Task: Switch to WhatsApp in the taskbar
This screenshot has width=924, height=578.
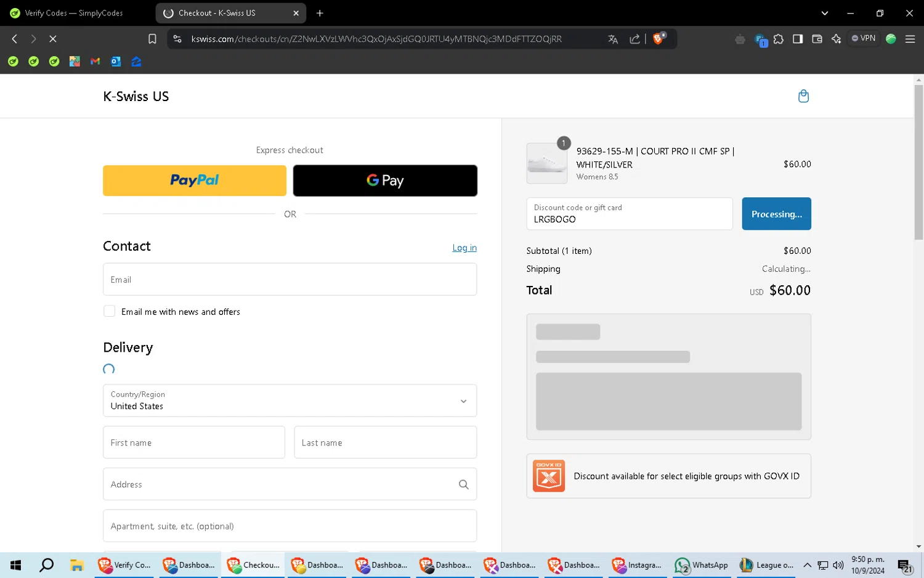Action: pyautogui.click(x=701, y=565)
